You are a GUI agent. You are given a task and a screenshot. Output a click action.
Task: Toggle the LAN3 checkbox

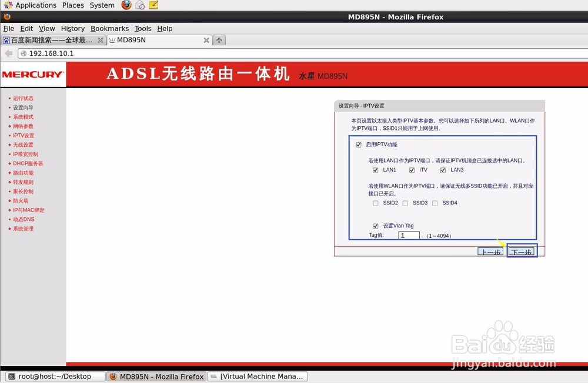click(443, 170)
